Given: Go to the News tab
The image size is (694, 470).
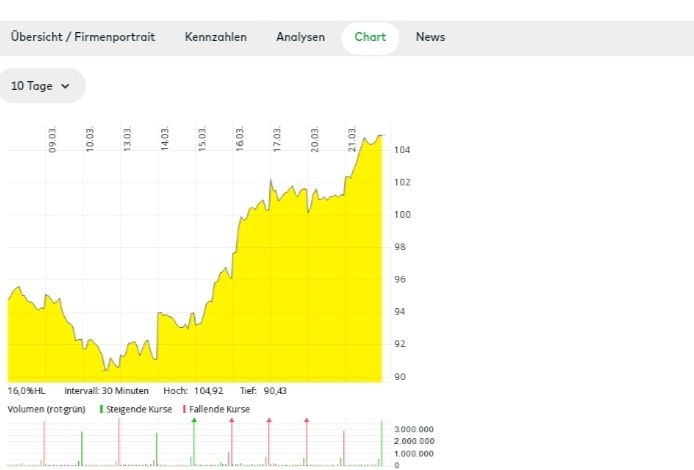Looking at the screenshot, I should click(430, 37).
